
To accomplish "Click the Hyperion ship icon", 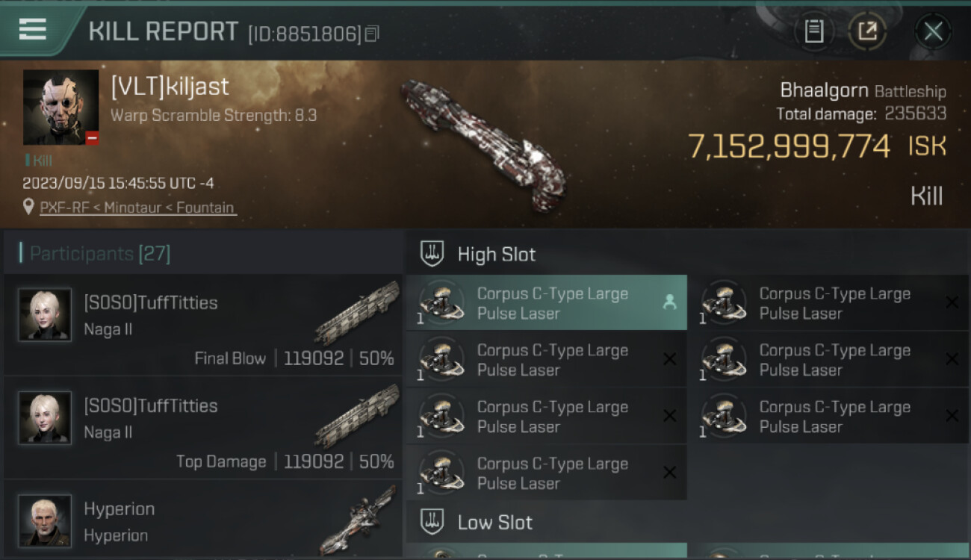I will 356,520.
